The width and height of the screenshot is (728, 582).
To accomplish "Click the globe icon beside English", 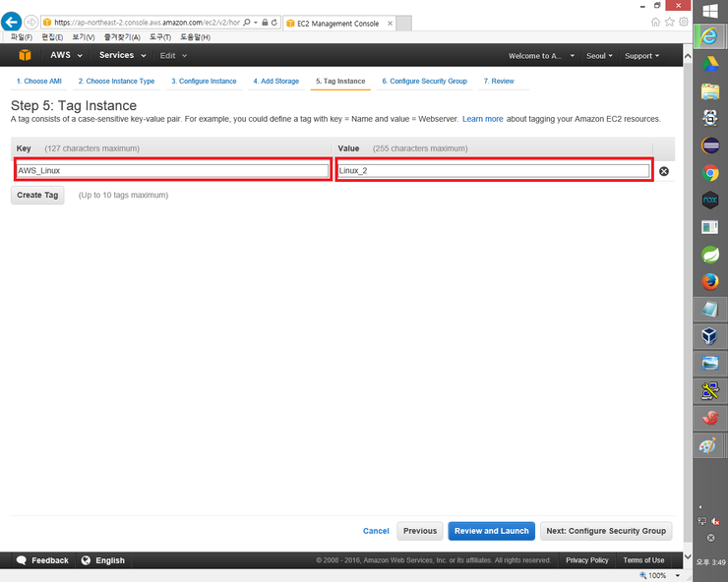I will pos(86,560).
